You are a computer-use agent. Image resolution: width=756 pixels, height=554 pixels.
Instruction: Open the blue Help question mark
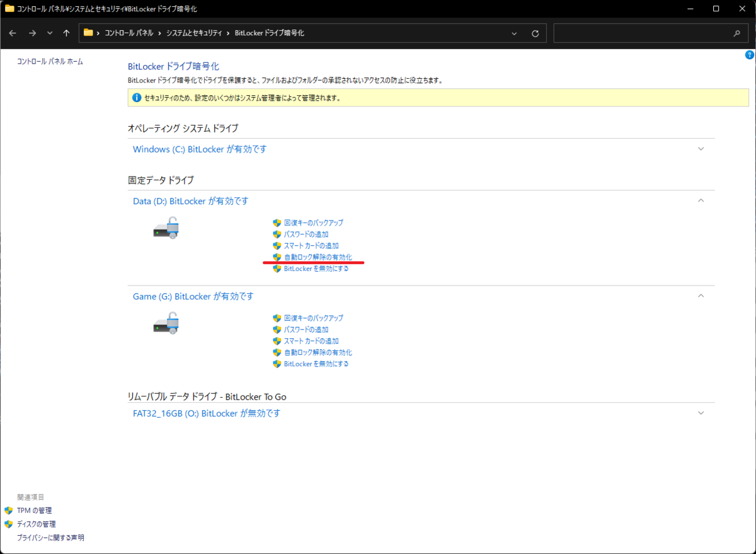(x=750, y=55)
